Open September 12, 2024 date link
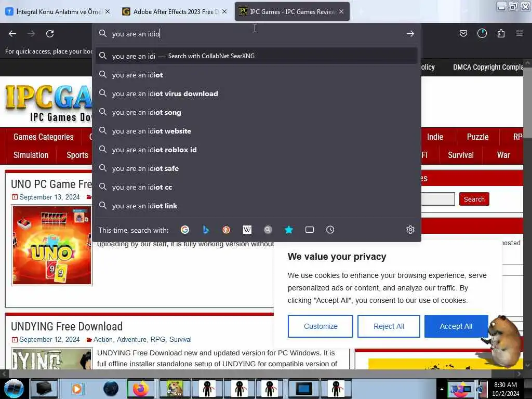This screenshot has width=532, height=399. [x=49, y=340]
